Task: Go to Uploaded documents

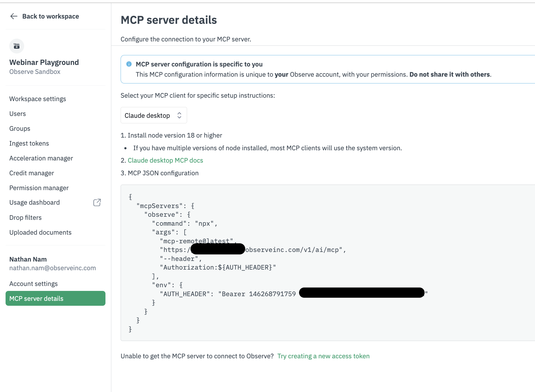Action: [x=41, y=232]
